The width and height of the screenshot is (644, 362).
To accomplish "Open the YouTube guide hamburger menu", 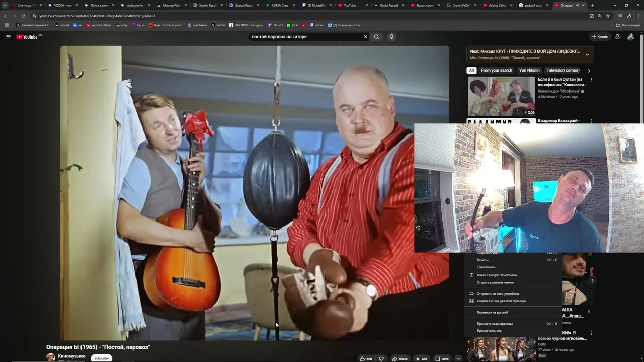I will click(8, 37).
